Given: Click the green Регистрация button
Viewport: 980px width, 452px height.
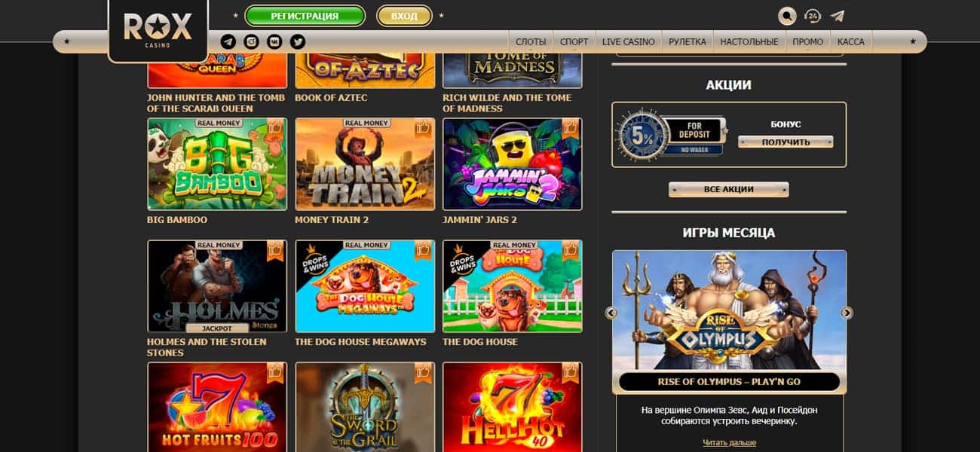Looking at the screenshot, I should [x=305, y=16].
